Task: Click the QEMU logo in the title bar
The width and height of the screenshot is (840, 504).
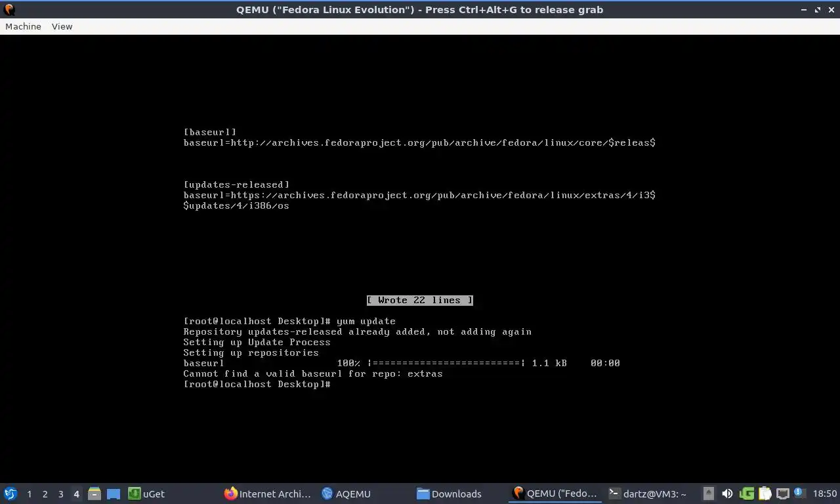Action: tap(9, 9)
